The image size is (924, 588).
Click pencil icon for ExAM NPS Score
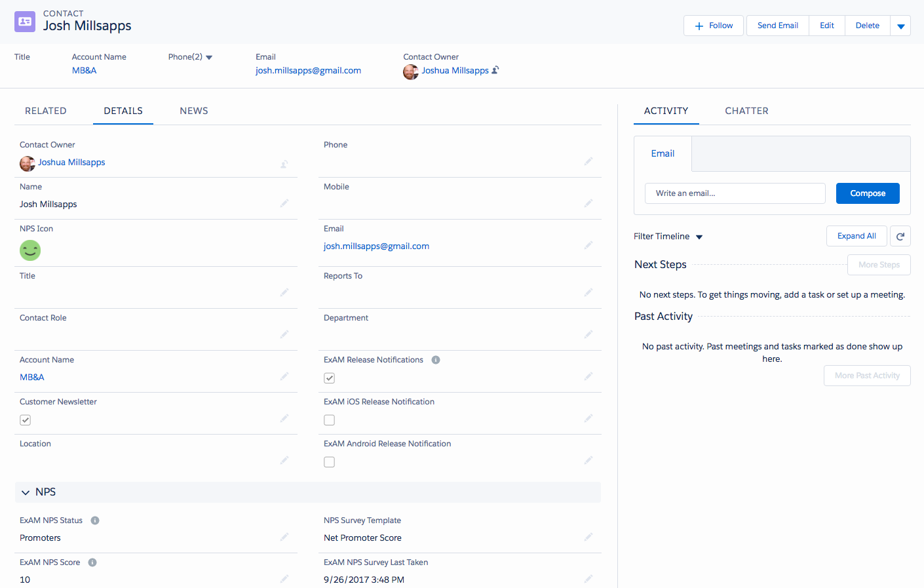284,579
